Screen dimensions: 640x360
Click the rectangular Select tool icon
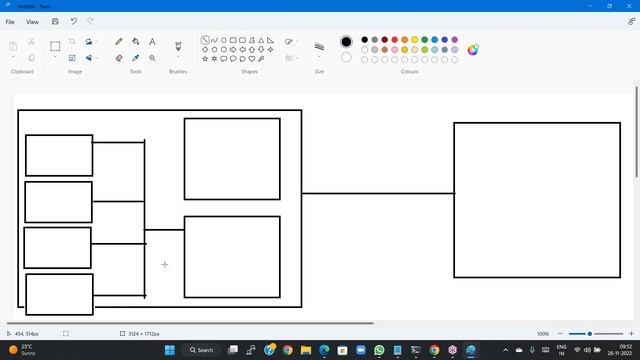click(x=55, y=46)
